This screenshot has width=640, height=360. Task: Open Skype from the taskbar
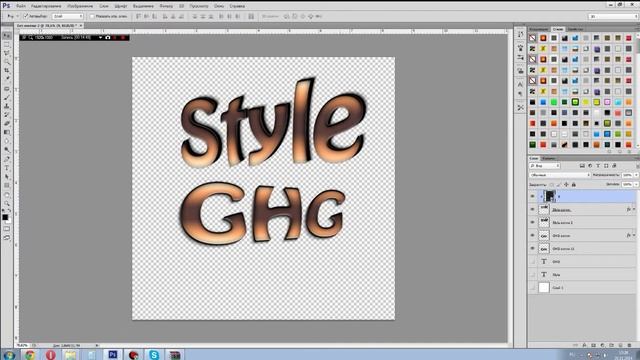point(154,355)
